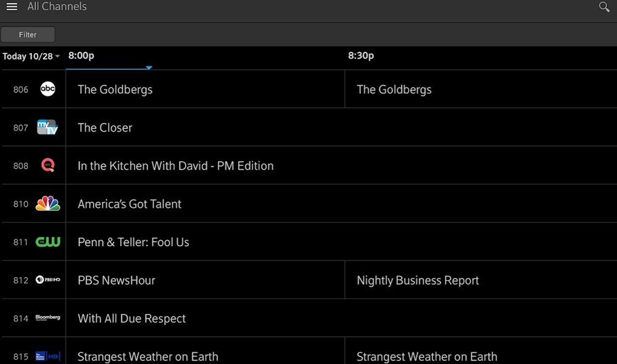
Task: Open The Closer program
Action: (x=341, y=128)
